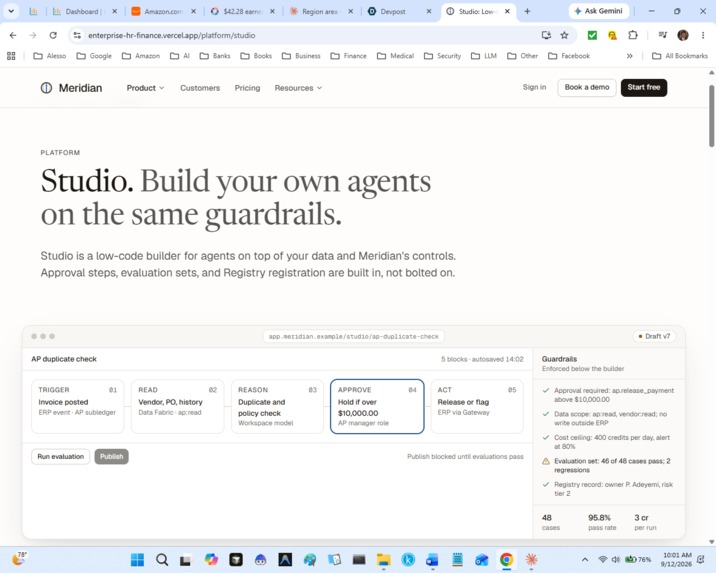Open the green checkmark extension icon
716x573 pixels.
click(x=592, y=35)
